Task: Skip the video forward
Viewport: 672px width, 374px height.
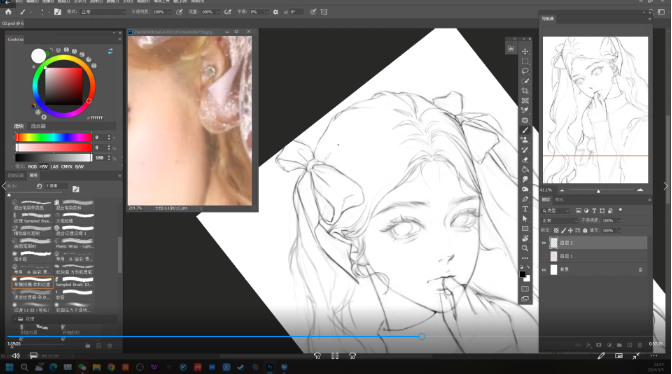Action: coord(352,356)
